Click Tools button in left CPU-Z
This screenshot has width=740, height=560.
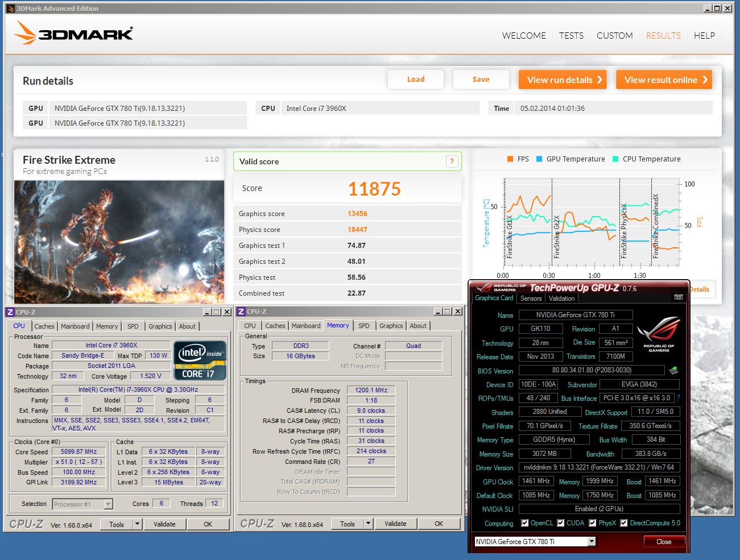(117, 524)
